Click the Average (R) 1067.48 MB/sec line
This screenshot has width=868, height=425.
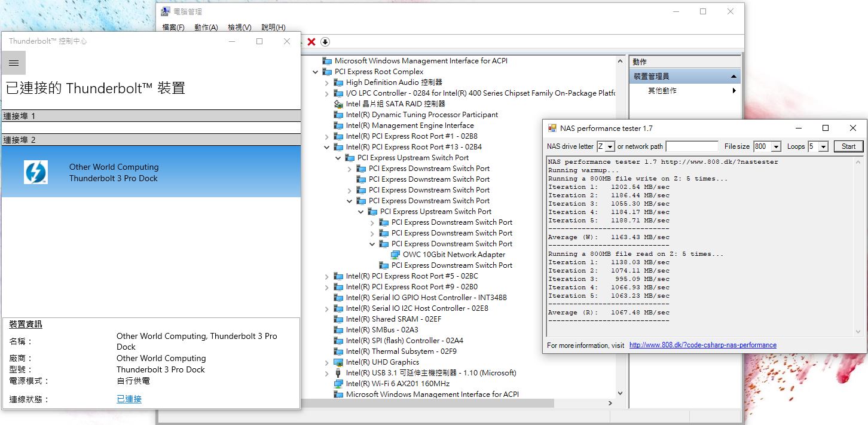coord(609,313)
